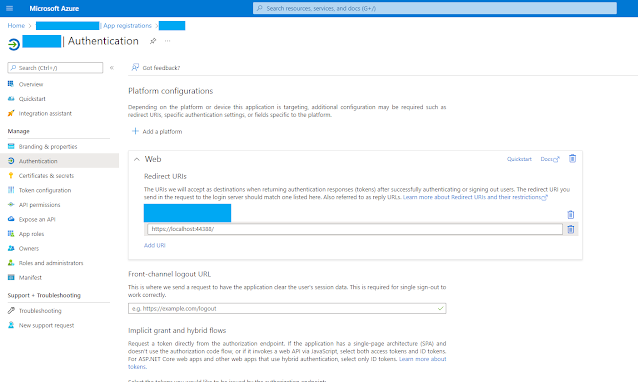Focus the top resource search bar
The image size is (638, 382).
[x=435, y=8]
